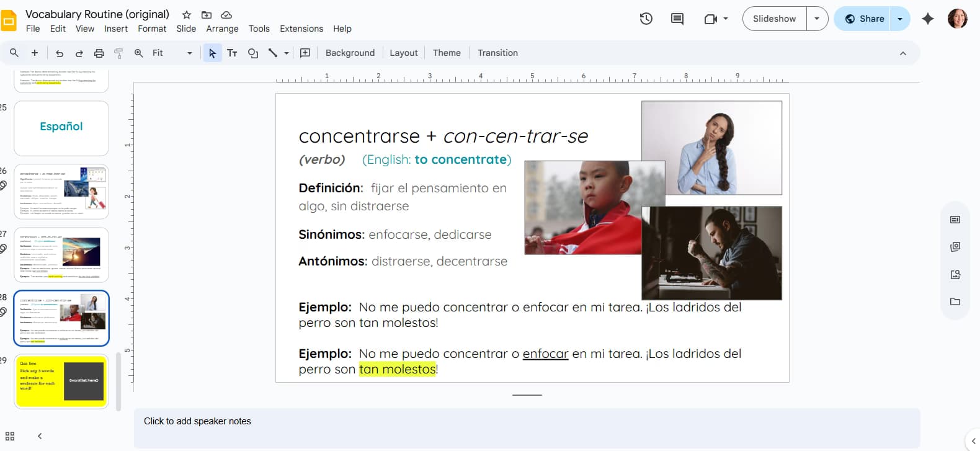980x451 pixels.
Task: Add a new slide plus button
Action: [35, 53]
